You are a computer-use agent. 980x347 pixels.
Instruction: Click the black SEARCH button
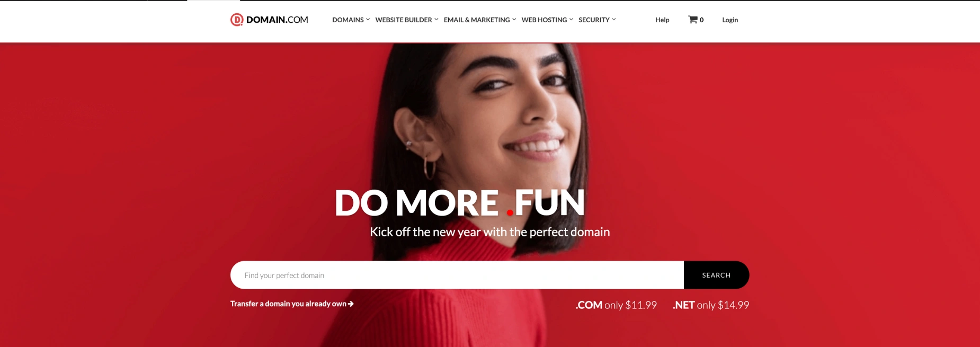coord(716,275)
